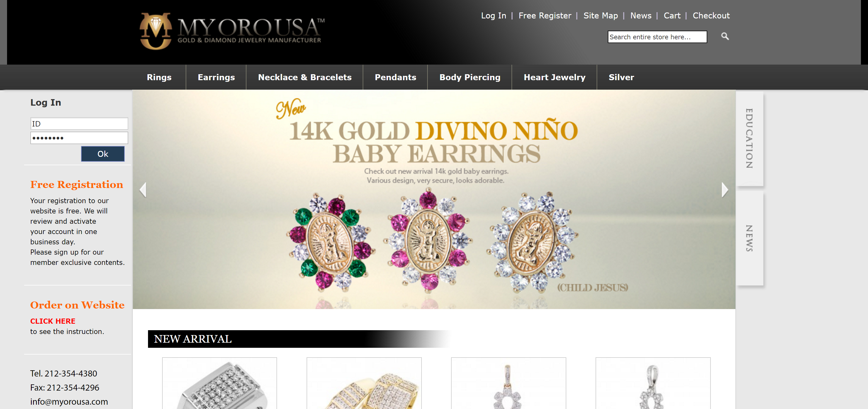Screen dimensions: 868x409
Task: Open the Rings category menu
Action: [x=159, y=77]
